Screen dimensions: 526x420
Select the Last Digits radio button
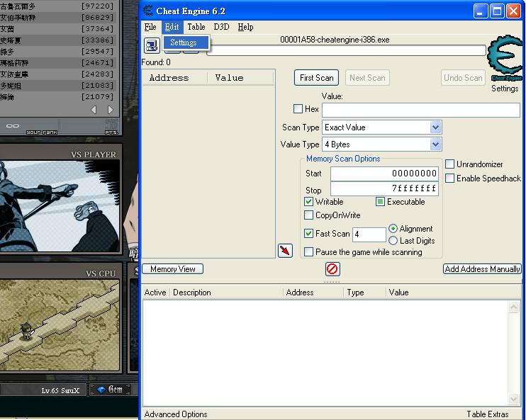coord(393,241)
